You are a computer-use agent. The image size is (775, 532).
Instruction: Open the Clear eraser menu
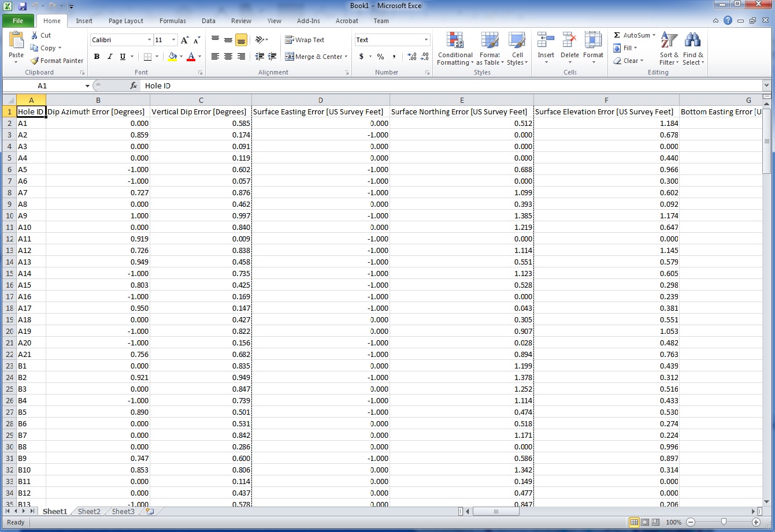[628, 61]
